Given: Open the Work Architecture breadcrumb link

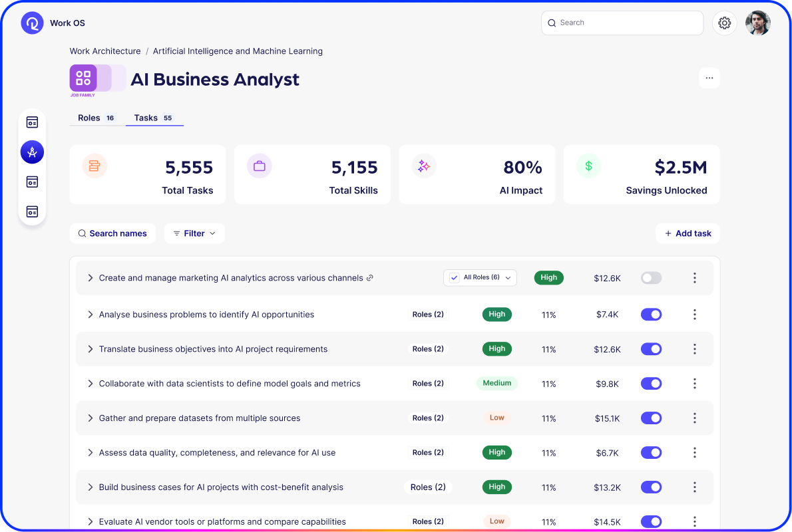Looking at the screenshot, I should (104, 51).
